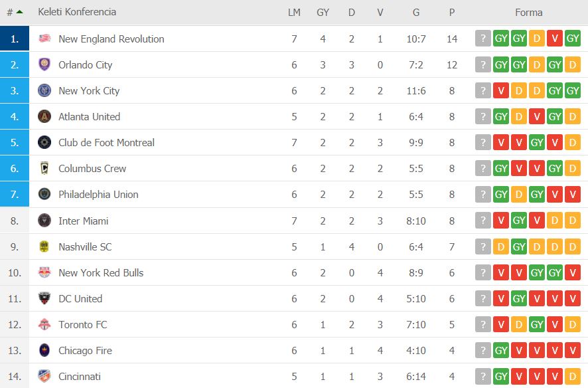
Task: Click the DC United logo icon
Action: [44, 298]
